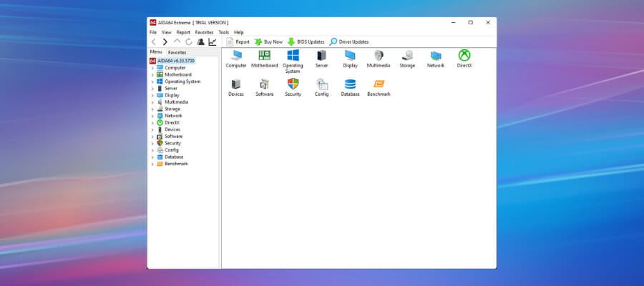The width and height of the screenshot is (644, 286).
Task: Open the graph chart toolbar icon
Action: (213, 42)
